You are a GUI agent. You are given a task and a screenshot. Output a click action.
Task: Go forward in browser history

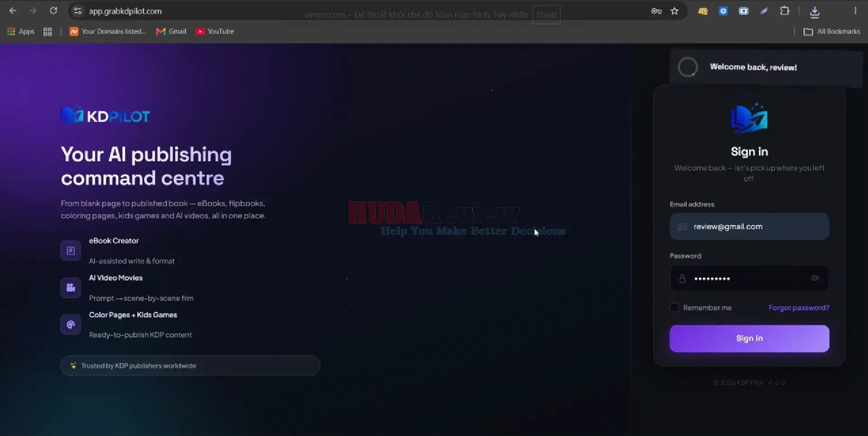33,10
